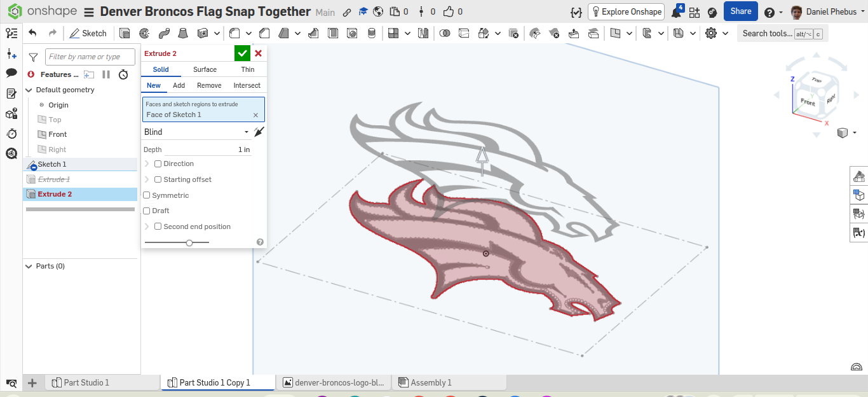
Task: Check the Draft checkbox in Extrude dialog
Action: tap(147, 211)
